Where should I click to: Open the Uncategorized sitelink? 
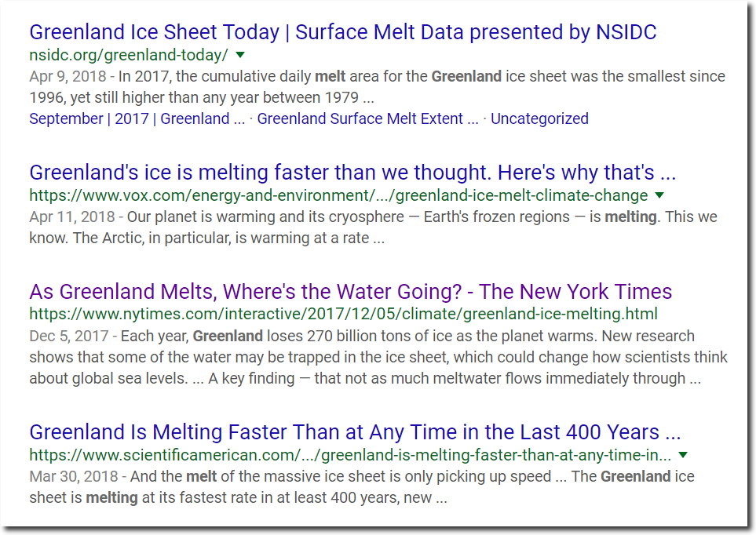click(x=539, y=118)
